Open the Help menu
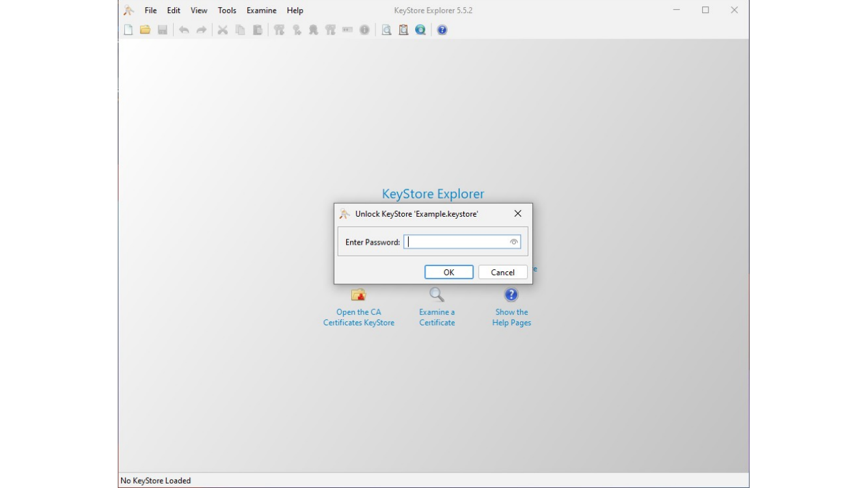Screen dimensions: 868x488 pos(295,10)
